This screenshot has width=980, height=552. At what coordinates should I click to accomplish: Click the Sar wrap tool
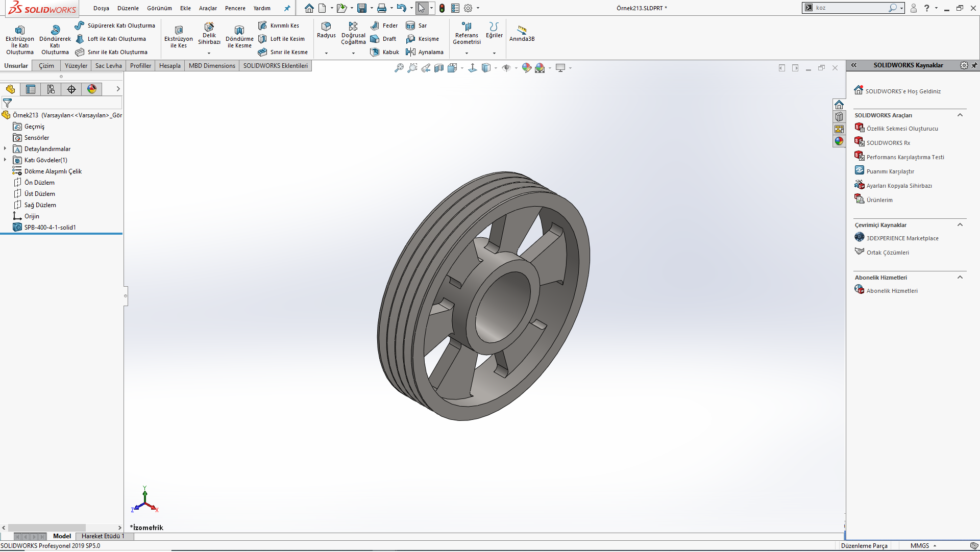pos(416,26)
